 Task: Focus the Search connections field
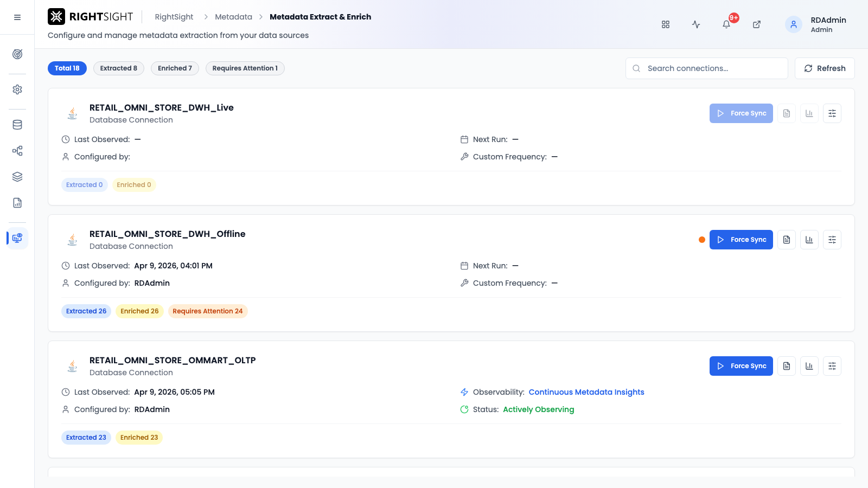[x=707, y=68]
